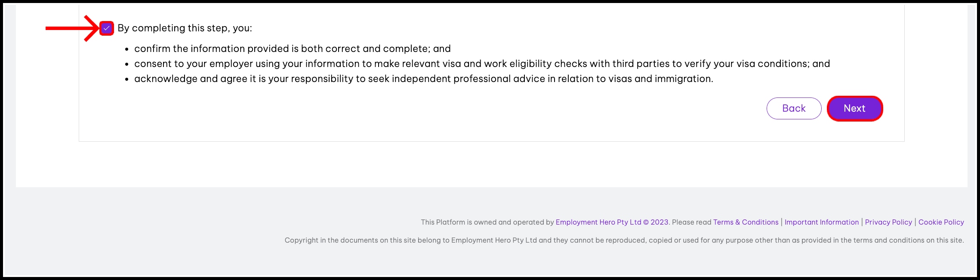Viewport: 980px width, 280px height.
Task: Click the bullet dot before "consent to your employer"
Action: 127,64
